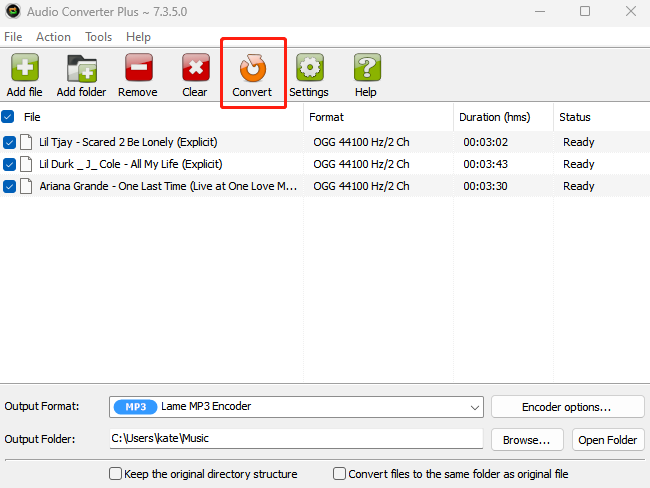
Task: Click OGG format cell of Lil Tjay row
Action: pyautogui.click(x=361, y=142)
